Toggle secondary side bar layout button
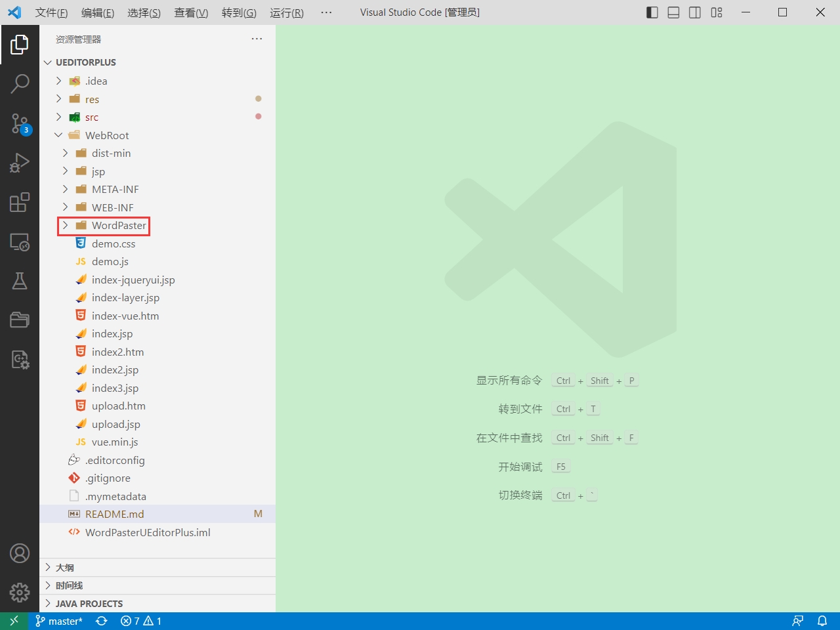The width and height of the screenshot is (840, 630). (695, 12)
